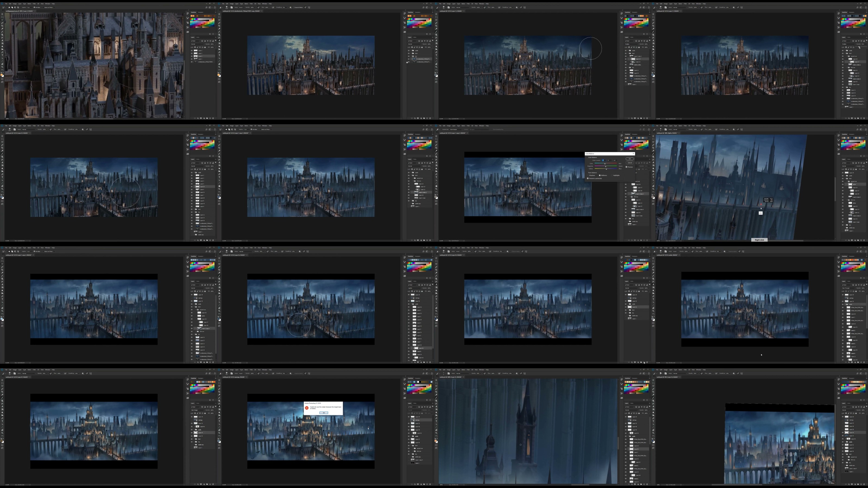Select the Shadows tone balance option

point(588,175)
